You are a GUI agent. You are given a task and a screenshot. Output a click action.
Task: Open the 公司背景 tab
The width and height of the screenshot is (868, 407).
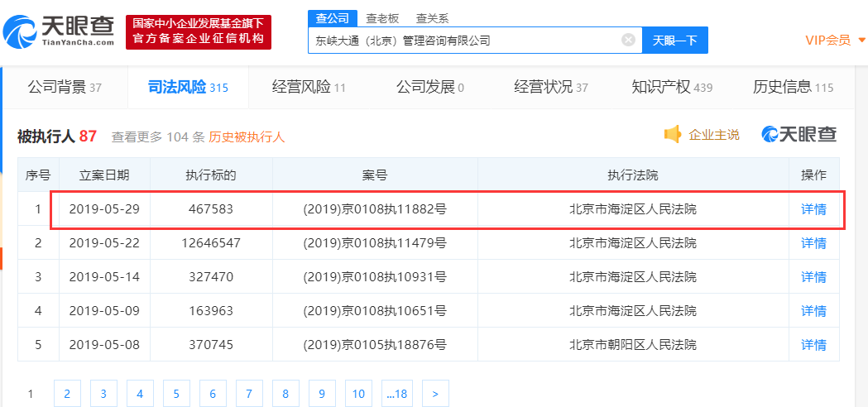coord(65,87)
